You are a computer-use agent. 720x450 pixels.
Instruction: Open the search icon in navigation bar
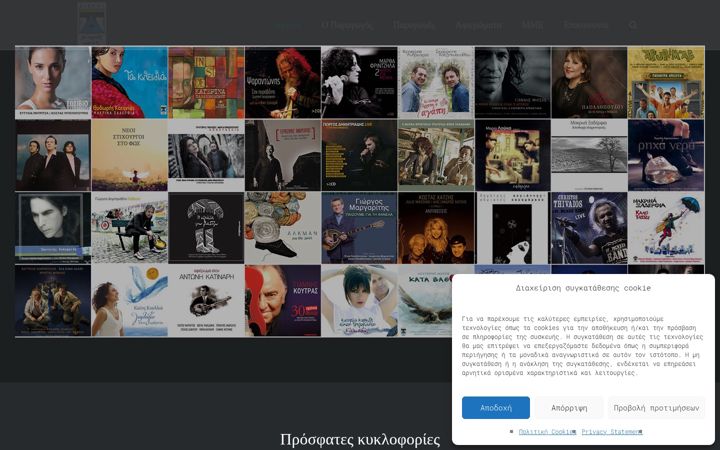pyautogui.click(x=633, y=25)
